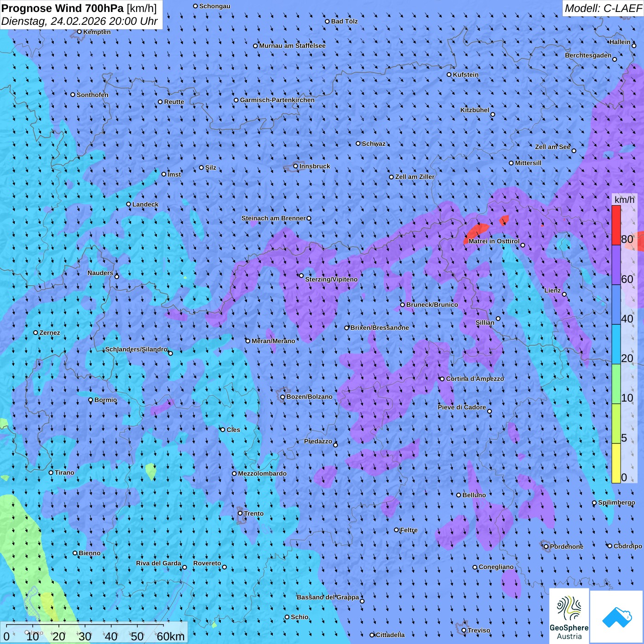Click the 'Zell am See' label
The width and height of the screenshot is (644, 644).
pos(552,147)
